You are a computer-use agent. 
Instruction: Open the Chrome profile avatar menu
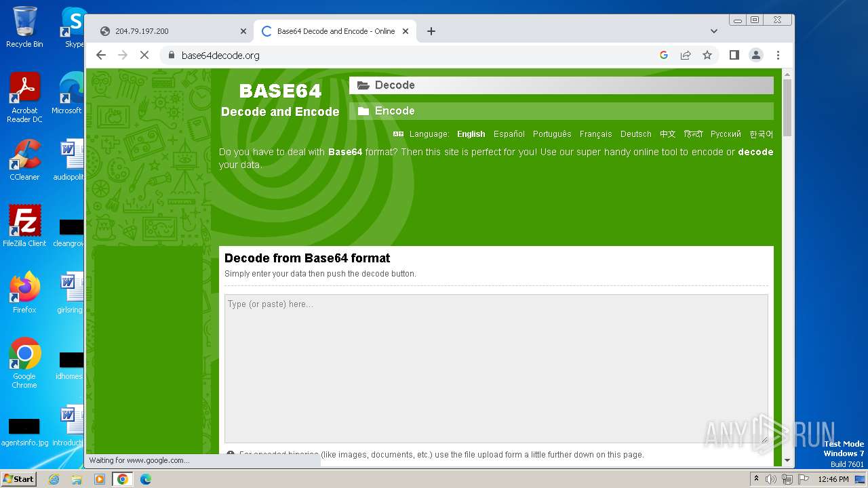756,55
